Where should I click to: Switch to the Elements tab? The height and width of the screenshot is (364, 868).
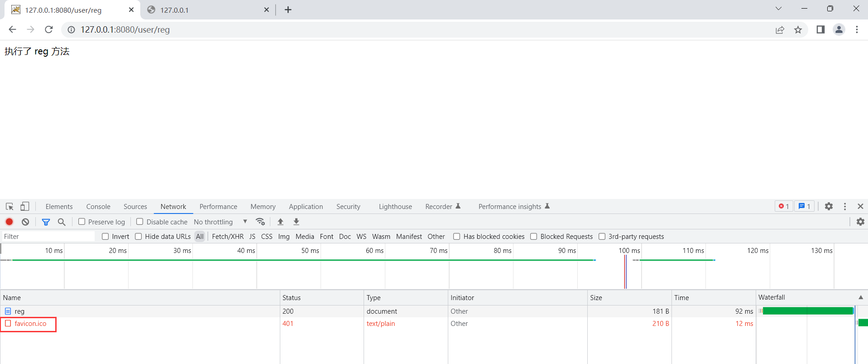[59, 207]
